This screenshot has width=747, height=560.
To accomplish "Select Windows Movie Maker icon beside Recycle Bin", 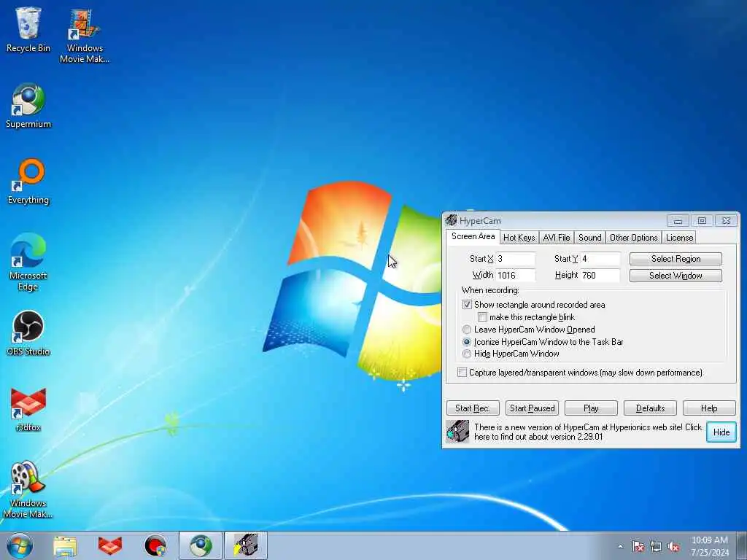I will coord(85,35).
